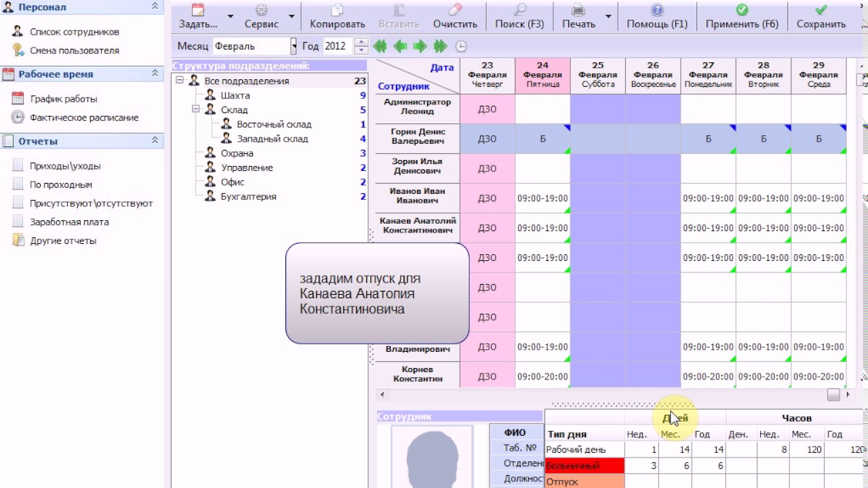Open Список сотрудников
868x488 pixels.
pyautogui.click(x=75, y=32)
